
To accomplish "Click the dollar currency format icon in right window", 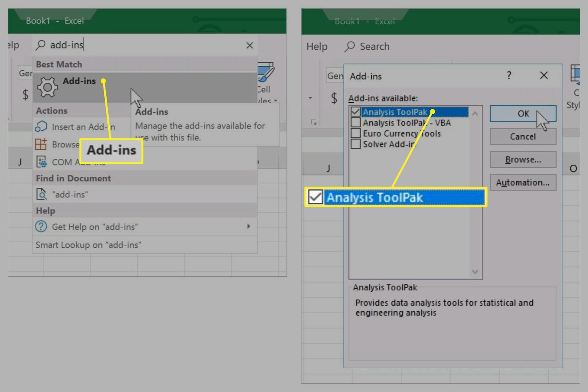I will coord(334,98).
